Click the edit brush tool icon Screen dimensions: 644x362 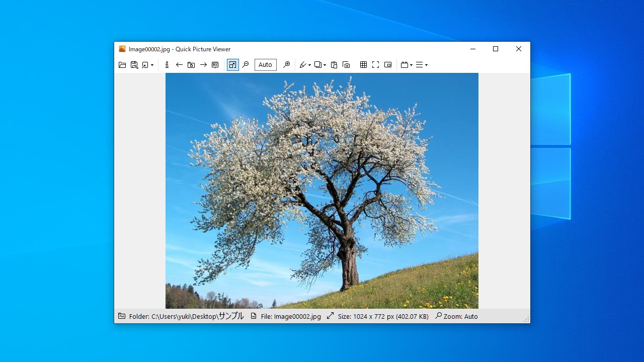[x=303, y=65]
